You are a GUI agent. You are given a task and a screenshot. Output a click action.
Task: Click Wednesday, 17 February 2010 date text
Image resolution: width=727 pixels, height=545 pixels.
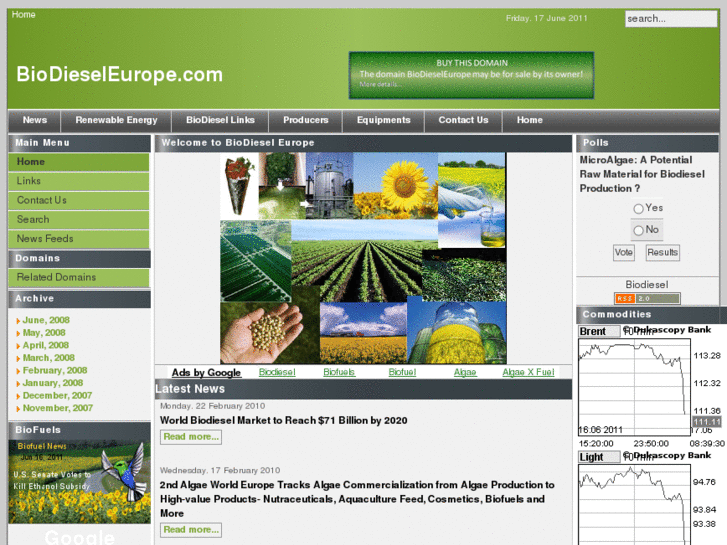click(220, 470)
